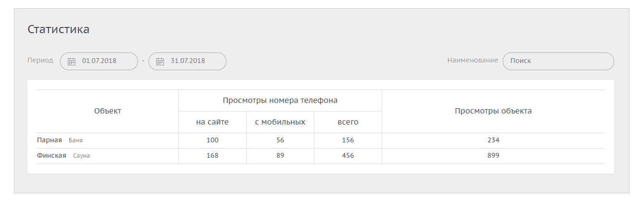Click the всего column header
The height and width of the screenshot is (202, 644).
click(348, 122)
